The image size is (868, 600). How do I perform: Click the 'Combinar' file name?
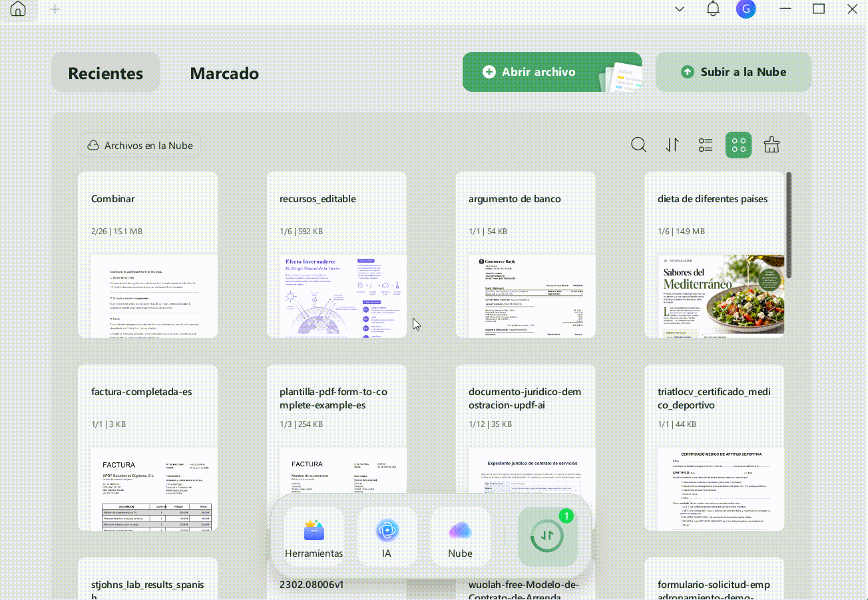coord(113,199)
